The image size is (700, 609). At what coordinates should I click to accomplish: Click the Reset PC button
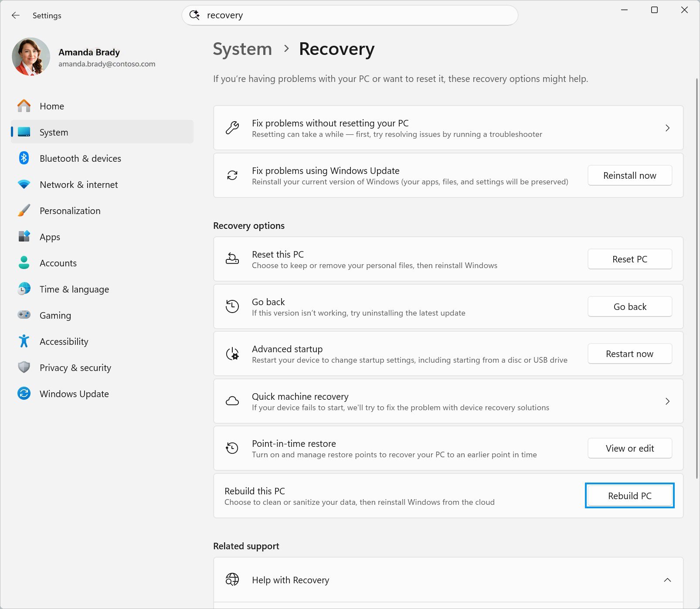[629, 259]
